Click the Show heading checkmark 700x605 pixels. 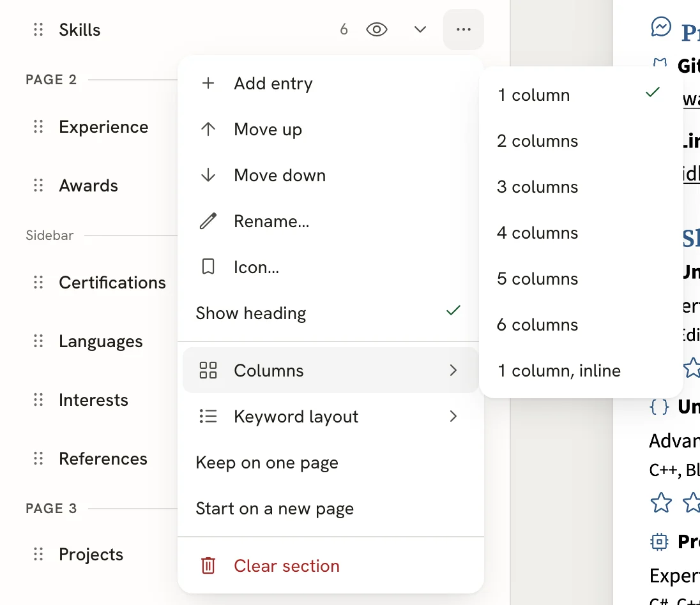pos(453,311)
